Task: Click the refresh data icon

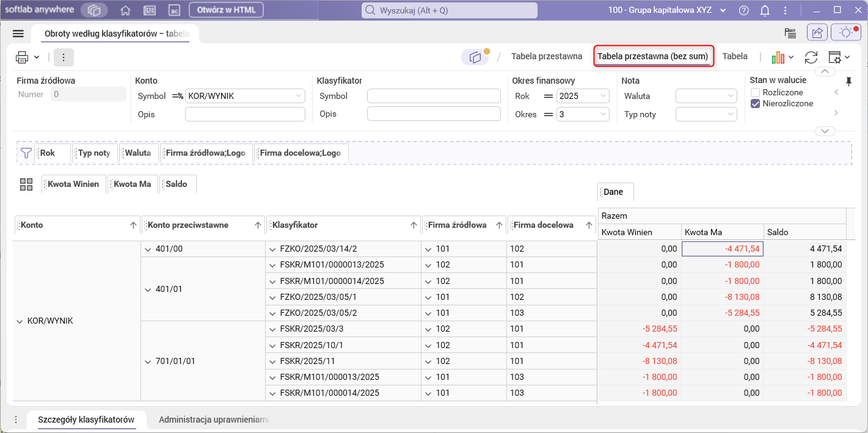Action: pyautogui.click(x=811, y=57)
